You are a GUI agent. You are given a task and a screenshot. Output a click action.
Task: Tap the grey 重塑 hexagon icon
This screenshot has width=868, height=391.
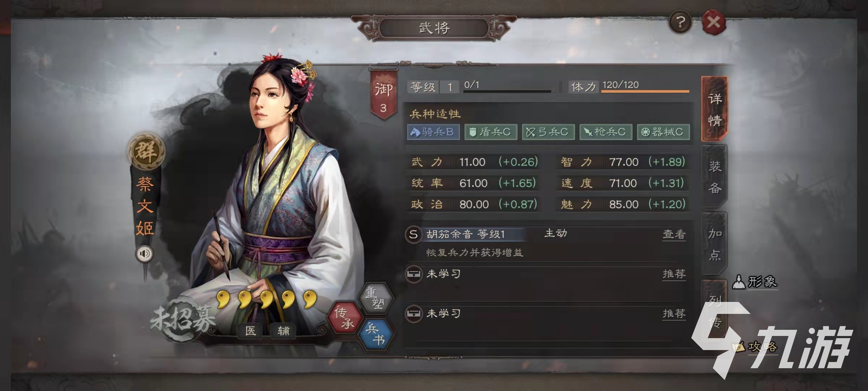click(x=375, y=297)
